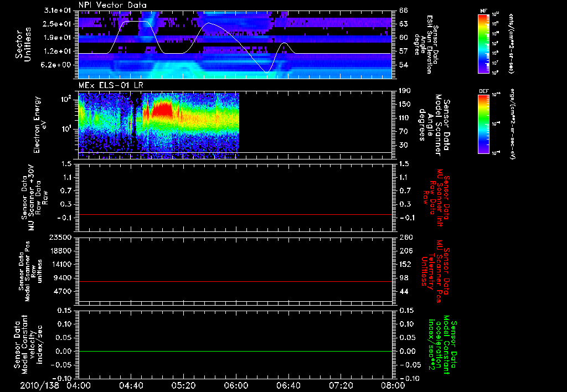The width and height of the screenshot is (567, 392).
Task: Click the 66 degree elevation tick
Action: [x=404, y=11]
